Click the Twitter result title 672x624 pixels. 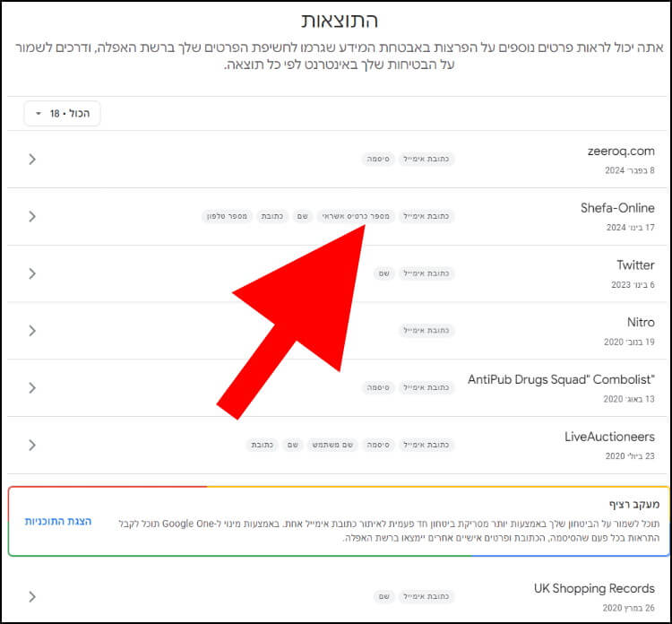coord(635,265)
